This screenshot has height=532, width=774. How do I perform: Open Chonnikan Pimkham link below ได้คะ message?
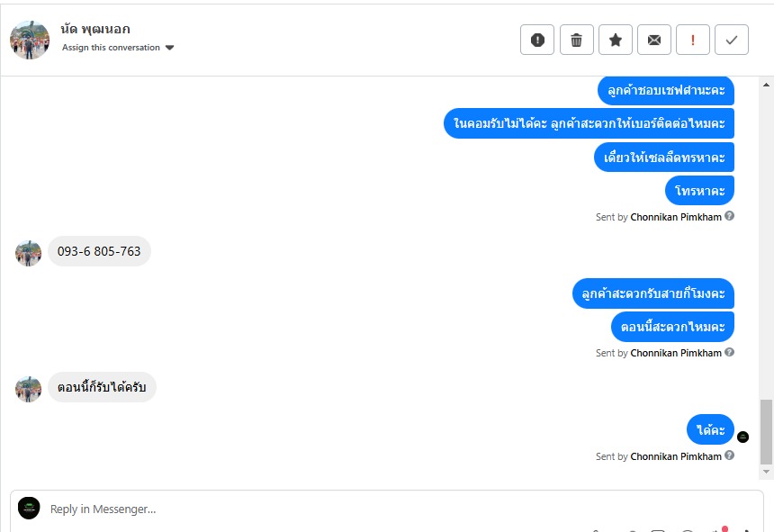coord(676,456)
